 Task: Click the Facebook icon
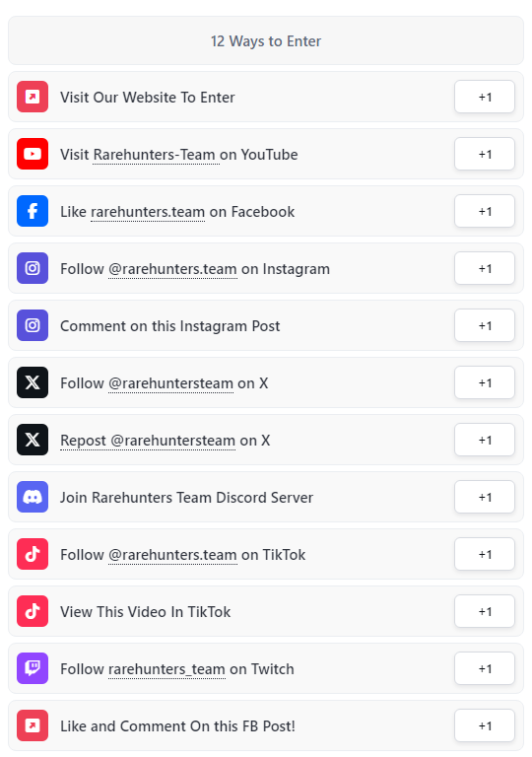click(x=33, y=211)
